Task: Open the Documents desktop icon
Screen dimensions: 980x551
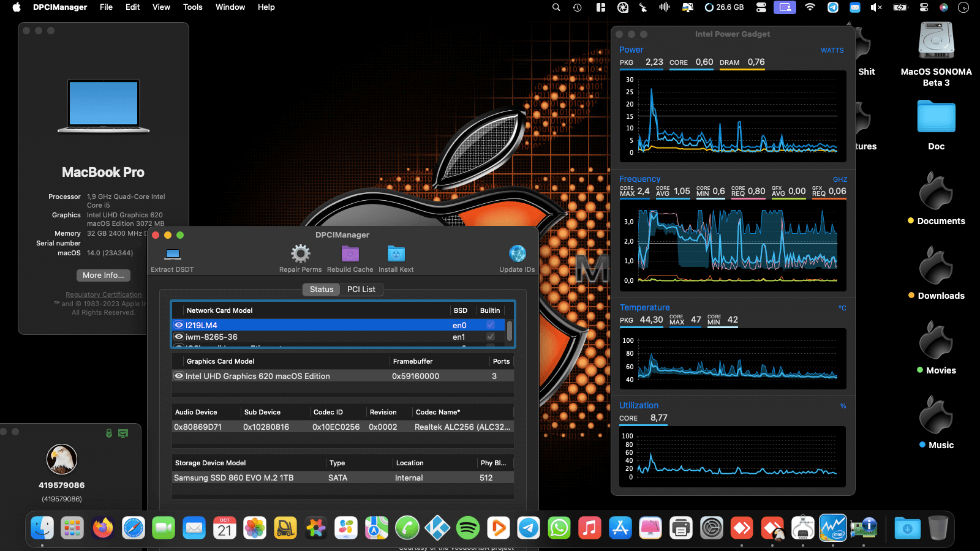Action: pyautogui.click(x=936, y=191)
